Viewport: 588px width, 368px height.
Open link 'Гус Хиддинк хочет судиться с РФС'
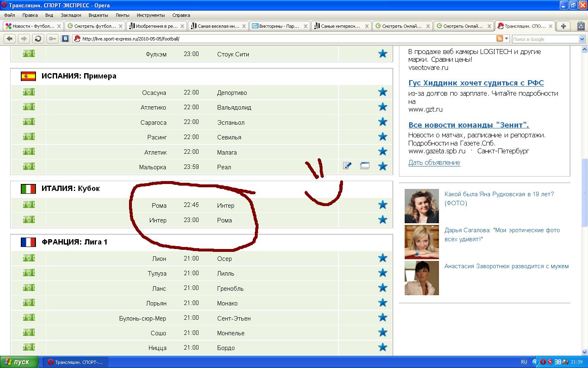[x=476, y=83]
